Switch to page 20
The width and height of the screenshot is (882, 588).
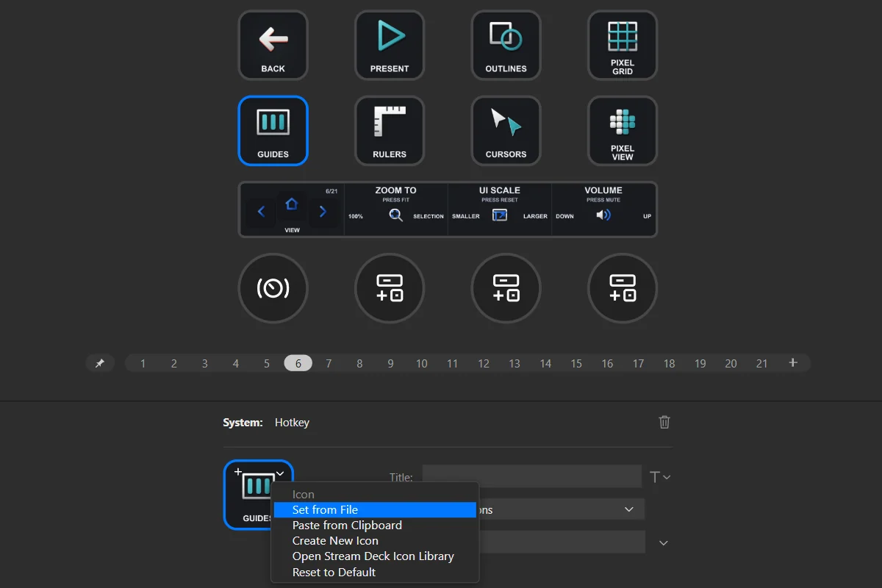pyautogui.click(x=731, y=363)
